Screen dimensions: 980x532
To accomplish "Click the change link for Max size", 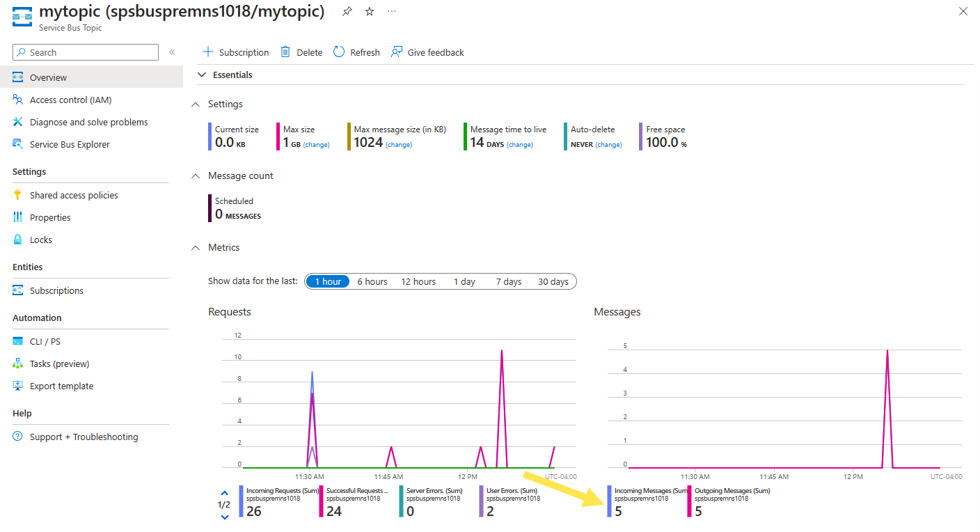I will pos(317,145).
